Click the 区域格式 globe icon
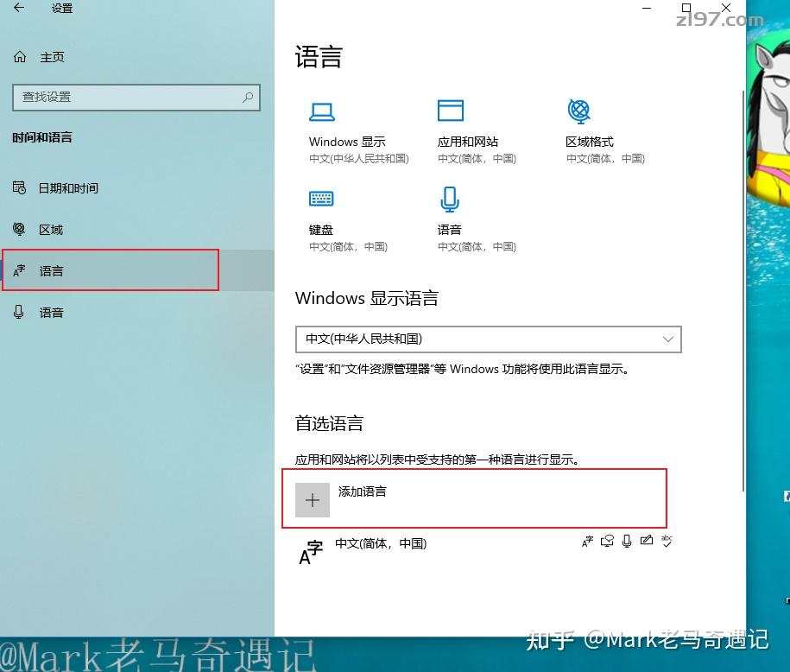Image resolution: width=790 pixels, height=672 pixels. tap(578, 111)
